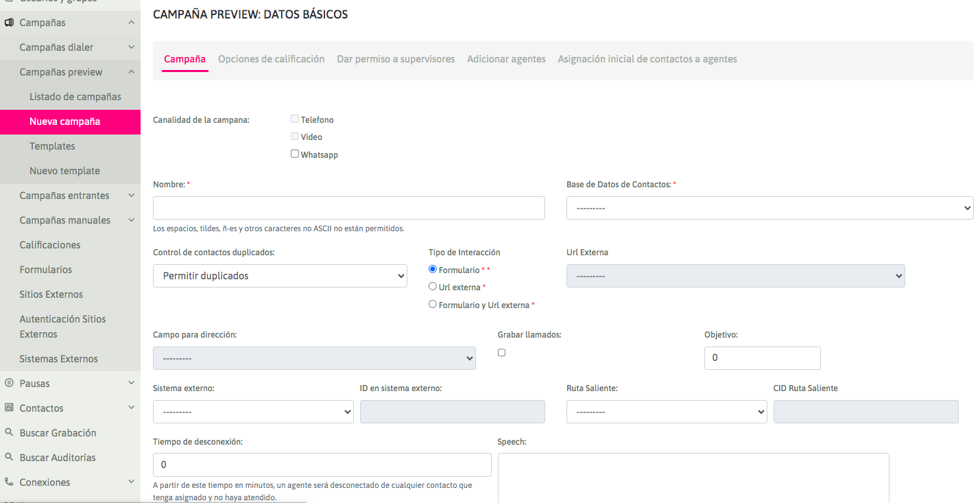
Task: Switch to Opciones de calificación tab
Action: (x=271, y=59)
